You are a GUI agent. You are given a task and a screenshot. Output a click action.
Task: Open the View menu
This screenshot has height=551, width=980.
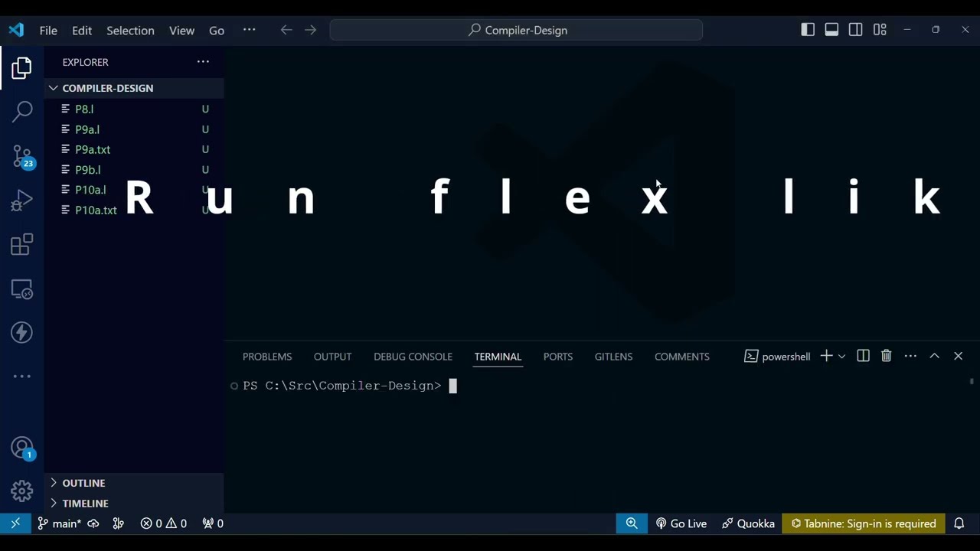point(181,30)
